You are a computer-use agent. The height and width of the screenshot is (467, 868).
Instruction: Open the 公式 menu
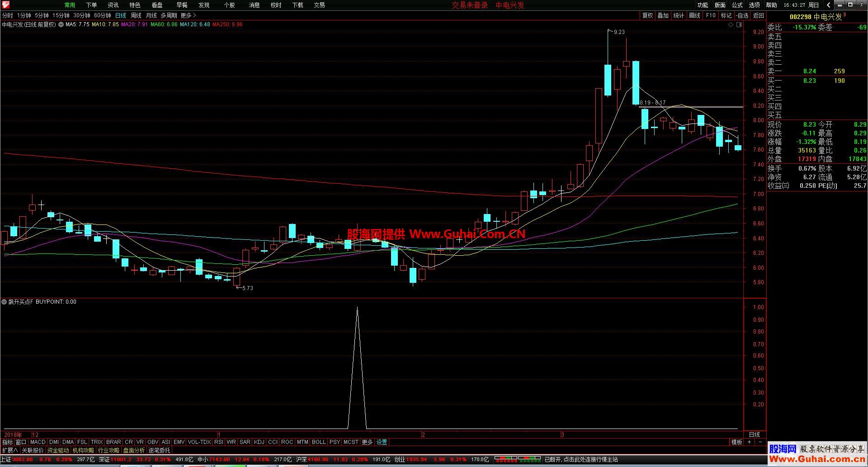(737, 5)
